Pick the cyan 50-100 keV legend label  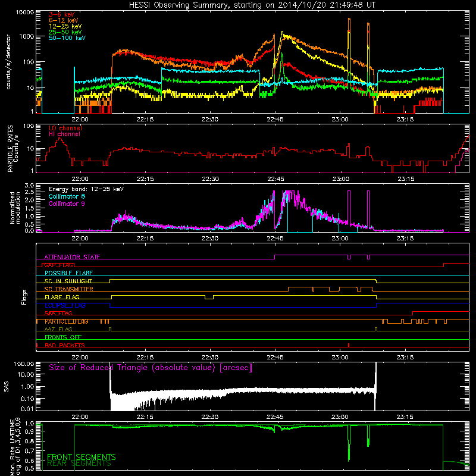tap(67, 38)
